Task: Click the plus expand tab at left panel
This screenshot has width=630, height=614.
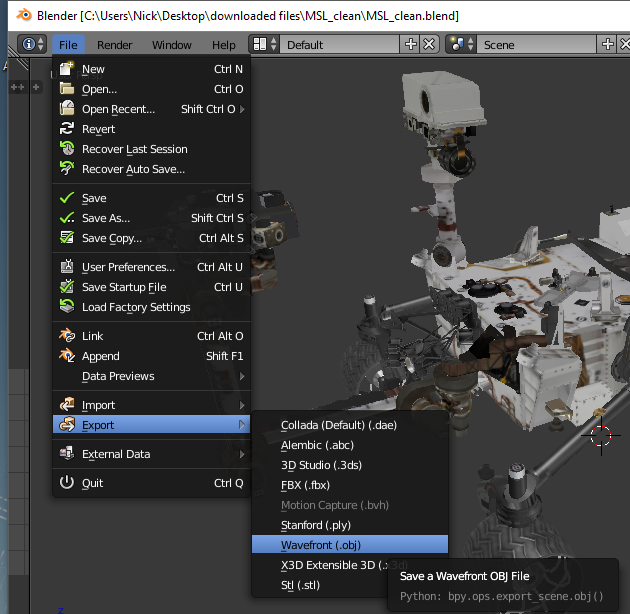Action: point(36,87)
